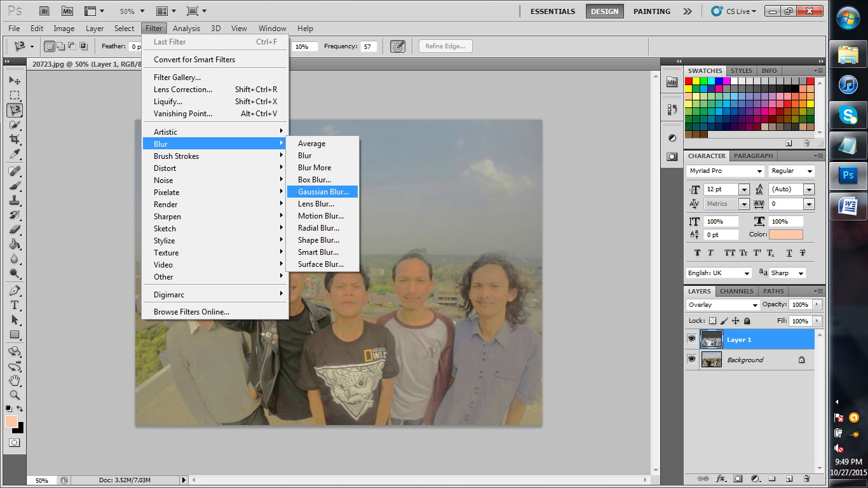Pick the Horizontal Type tool
This screenshot has width=868, height=488.
(14, 304)
